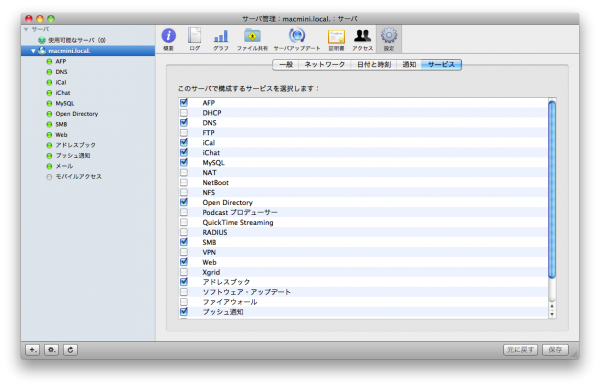The image size is (600, 388).
Task: Uncheck the Web service checkbox
Action: [x=184, y=262]
